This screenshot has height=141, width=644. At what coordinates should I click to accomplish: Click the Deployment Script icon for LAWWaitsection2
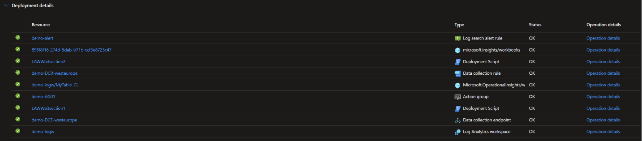[x=457, y=62]
